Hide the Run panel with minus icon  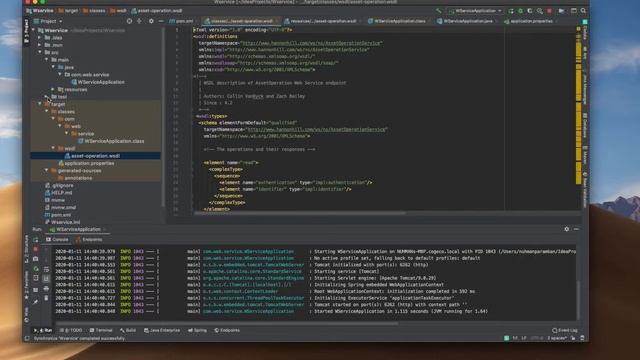[x=576, y=229]
